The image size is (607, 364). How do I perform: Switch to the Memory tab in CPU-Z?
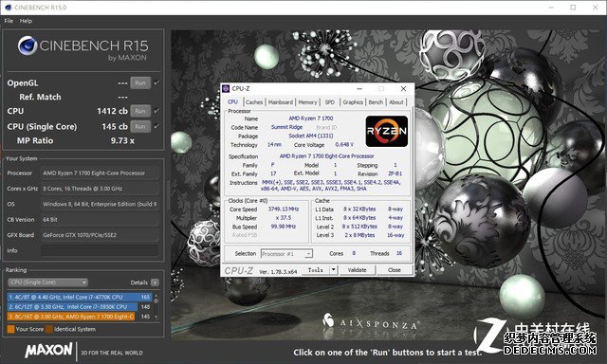[x=307, y=102]
